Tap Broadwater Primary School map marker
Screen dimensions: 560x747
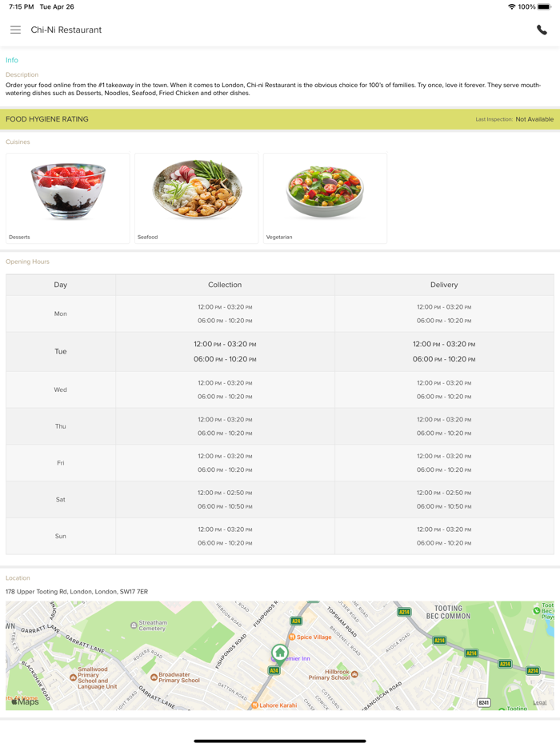tap(154, 677)
